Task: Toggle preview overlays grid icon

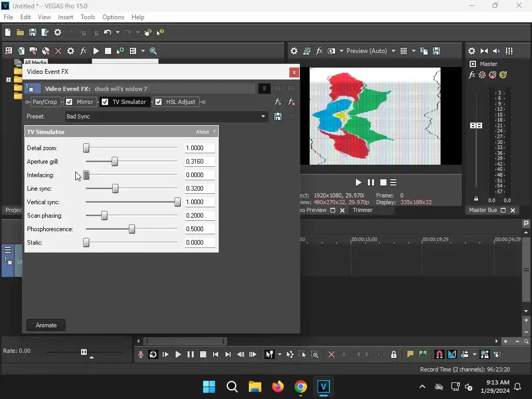Action: (x=403, y=51)
